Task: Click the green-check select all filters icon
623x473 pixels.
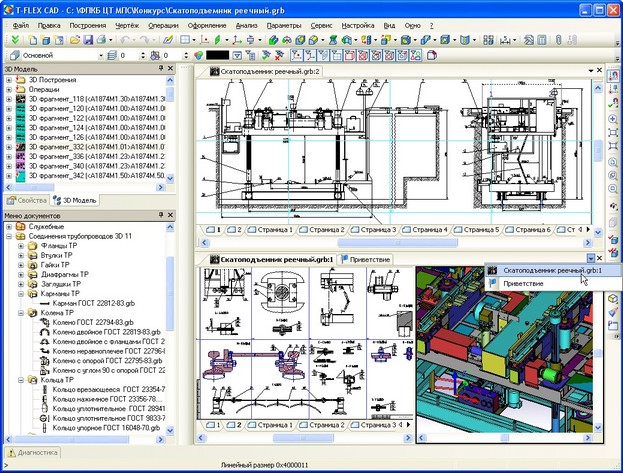Action: pyautogui.click(x=266, y=55)
